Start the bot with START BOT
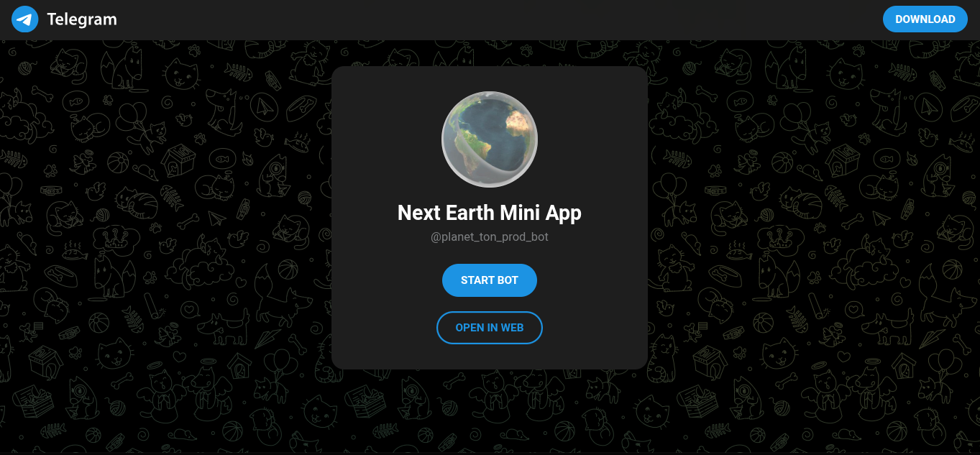 490,280
